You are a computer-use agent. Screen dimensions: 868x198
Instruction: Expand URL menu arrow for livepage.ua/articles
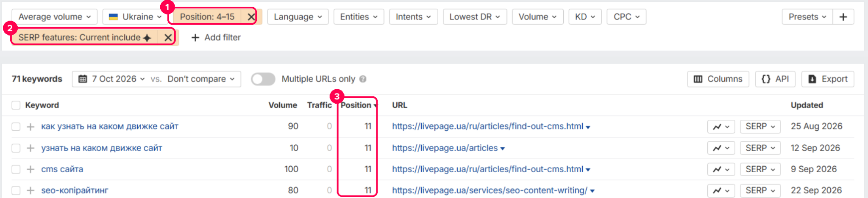(503, 149)
